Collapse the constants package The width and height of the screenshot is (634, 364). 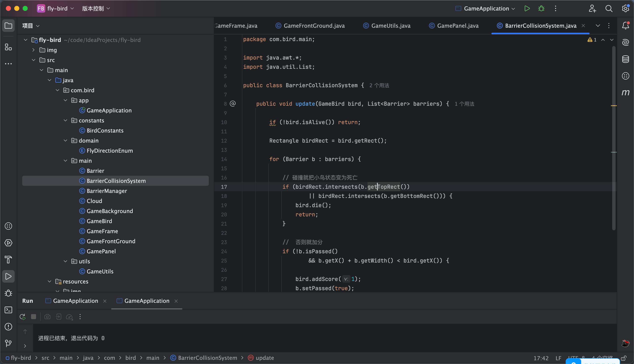point(65,121)
